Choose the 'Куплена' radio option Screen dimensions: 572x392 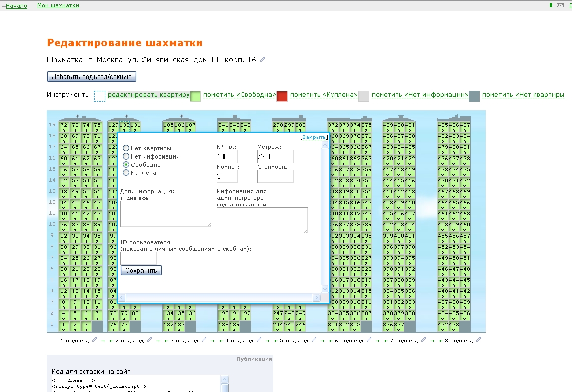(126, 173)
